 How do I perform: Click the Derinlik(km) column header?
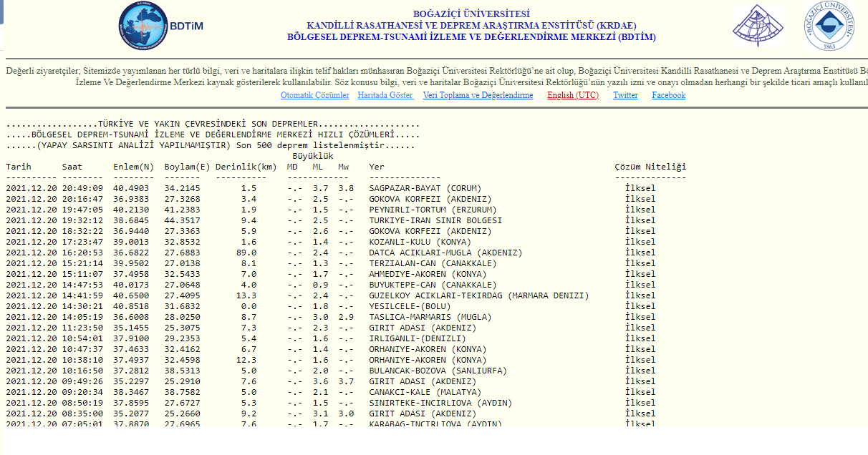246,167
